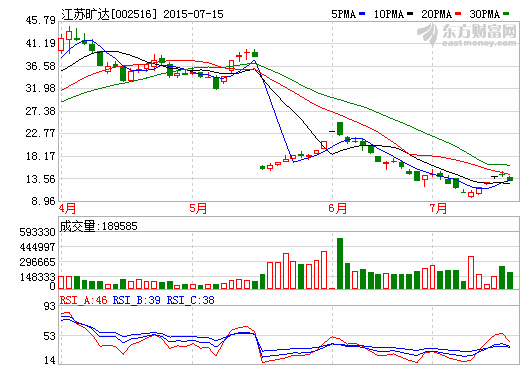The image size is (520, 365).
Task: Select the 20PMA legend label
Action: (437, 14)
